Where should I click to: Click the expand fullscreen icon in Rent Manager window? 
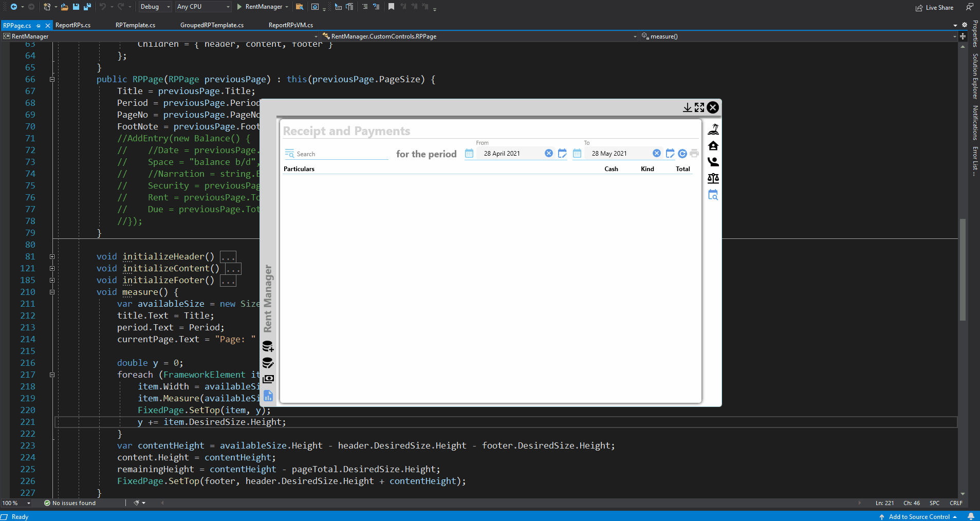point(699,107)
